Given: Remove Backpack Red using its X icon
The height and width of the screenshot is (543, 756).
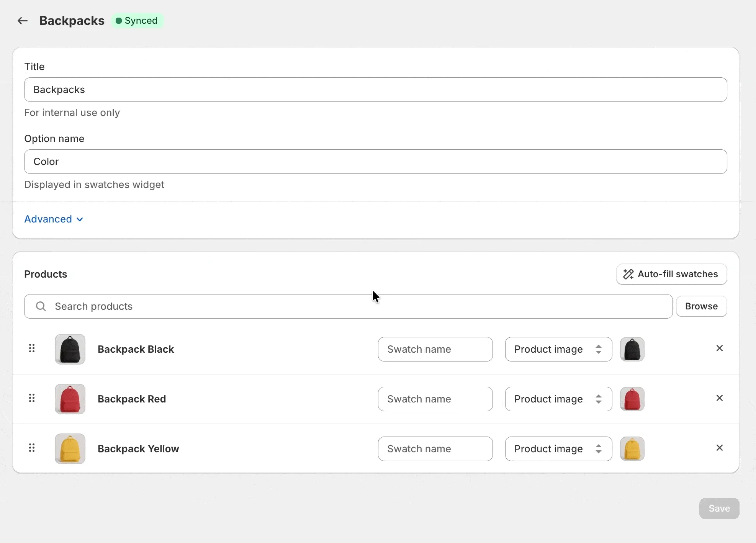Looking at the screenshot, I should 720,398.
